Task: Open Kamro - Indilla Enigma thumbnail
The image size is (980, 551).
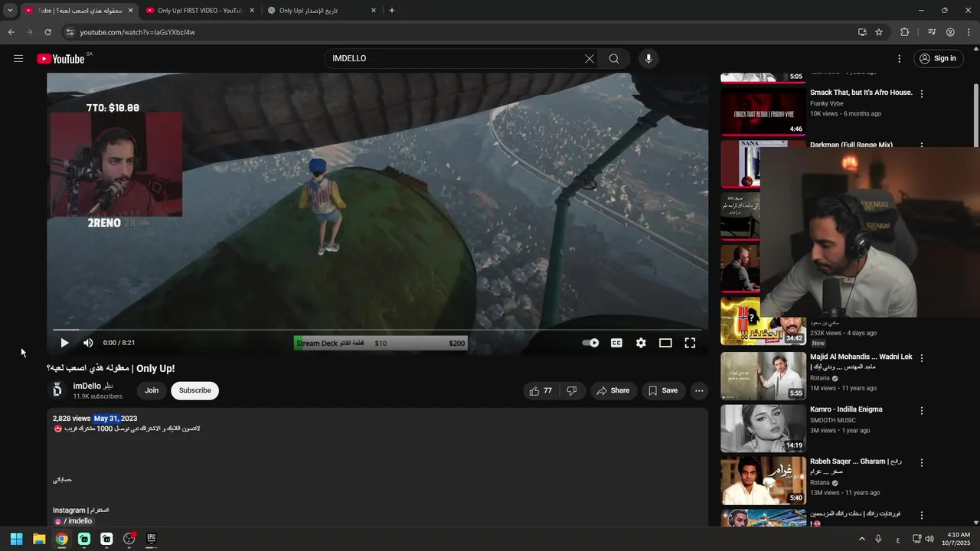Action: coord(763,429)
